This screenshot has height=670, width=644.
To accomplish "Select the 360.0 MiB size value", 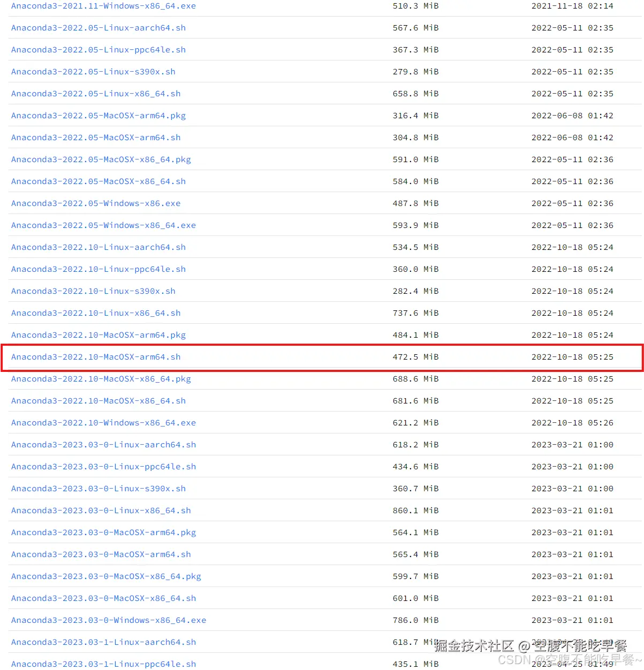I will coord(415,269).
